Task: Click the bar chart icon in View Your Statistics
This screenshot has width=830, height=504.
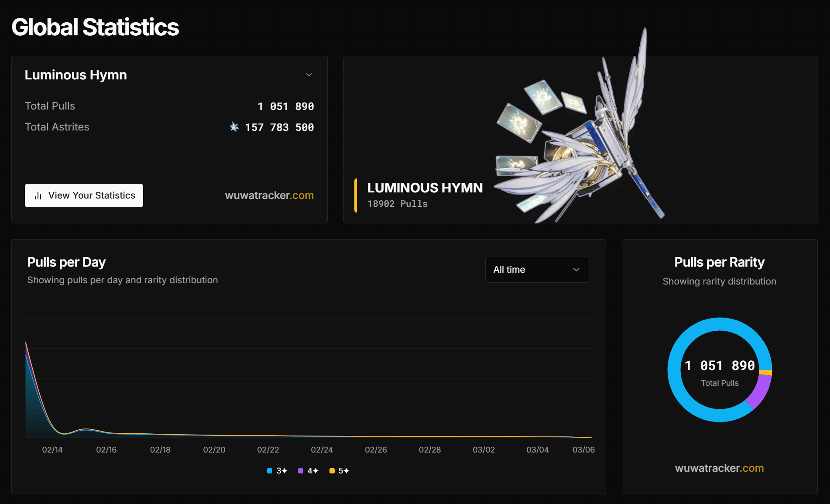Action: point(38,195)
